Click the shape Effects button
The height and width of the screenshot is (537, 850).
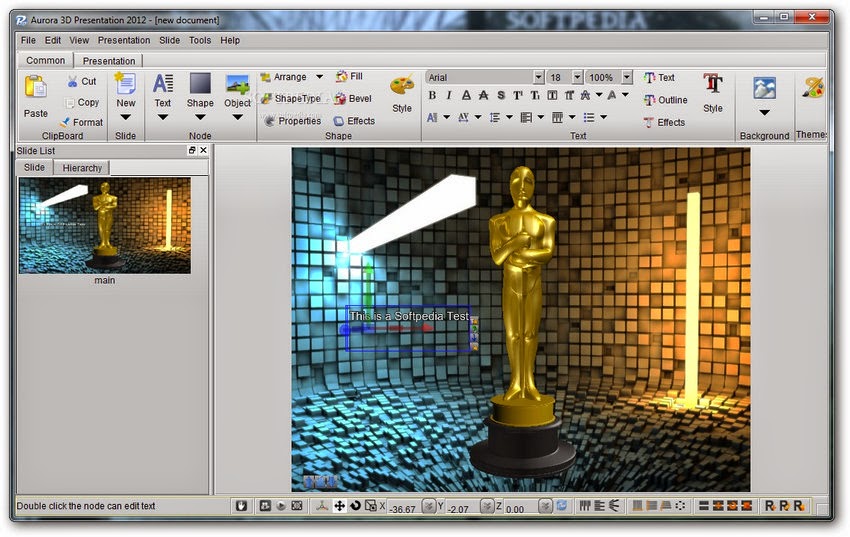pos(354,121)
